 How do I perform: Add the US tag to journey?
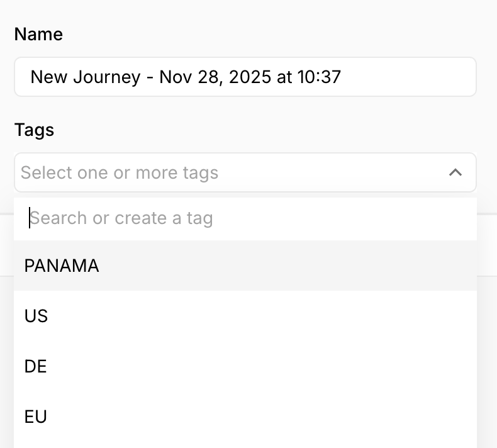coord(36,316)
